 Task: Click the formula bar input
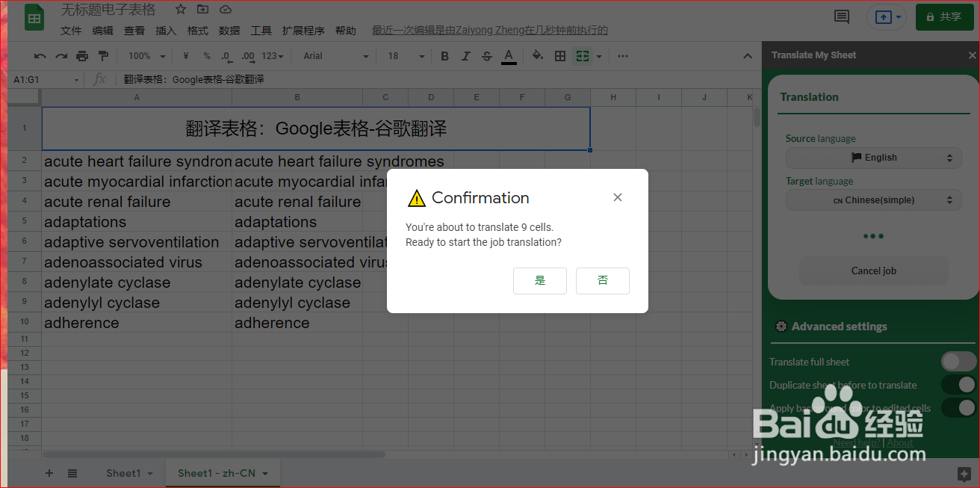coord(437,80)
